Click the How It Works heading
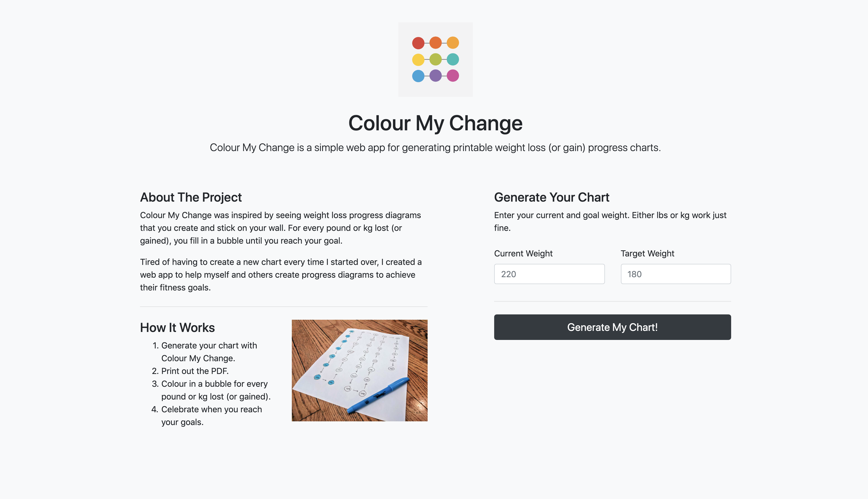Image resolution: width=868 pixels, height=499 pixels. pos(177,328)
